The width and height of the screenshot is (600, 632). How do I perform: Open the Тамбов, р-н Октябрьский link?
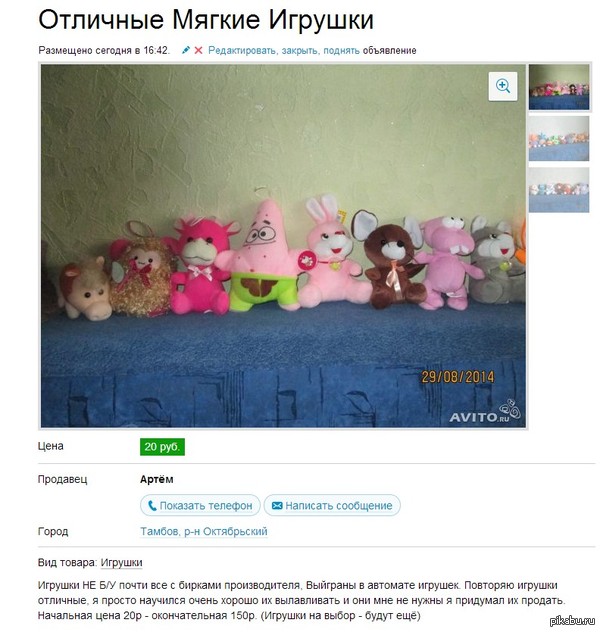204,532
